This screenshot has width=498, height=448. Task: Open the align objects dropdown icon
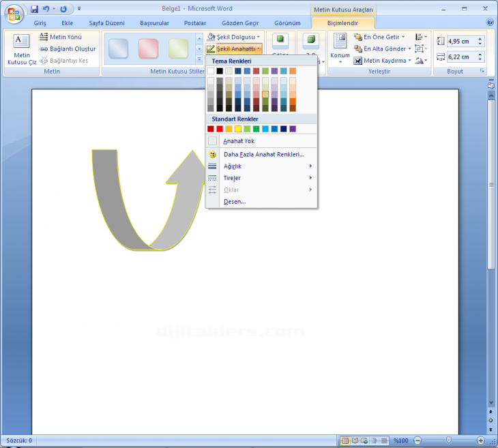point(421,37)
